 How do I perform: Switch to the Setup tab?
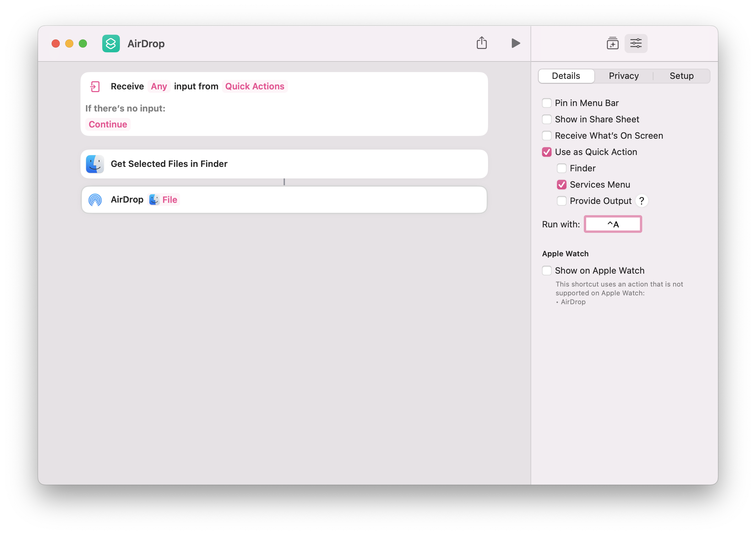[x=681, y=76]
